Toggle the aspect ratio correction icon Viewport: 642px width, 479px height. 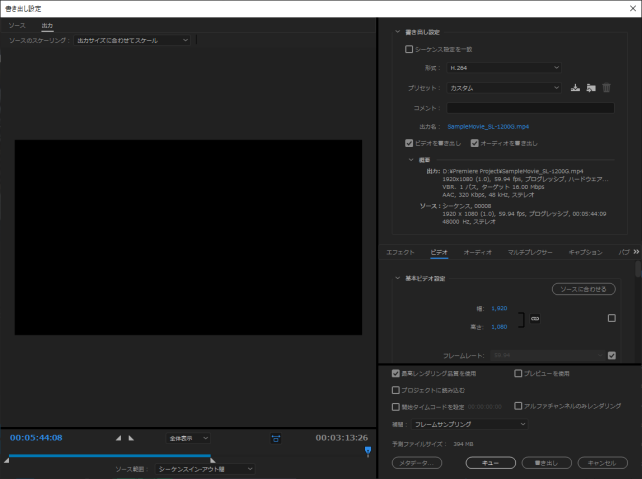(x=276, y=438)
